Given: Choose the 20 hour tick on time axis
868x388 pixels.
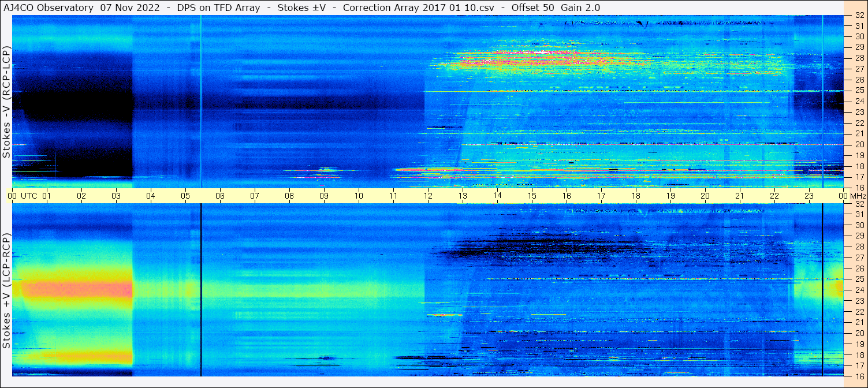Looking at the screenshot, I should [x=705, y=196].
